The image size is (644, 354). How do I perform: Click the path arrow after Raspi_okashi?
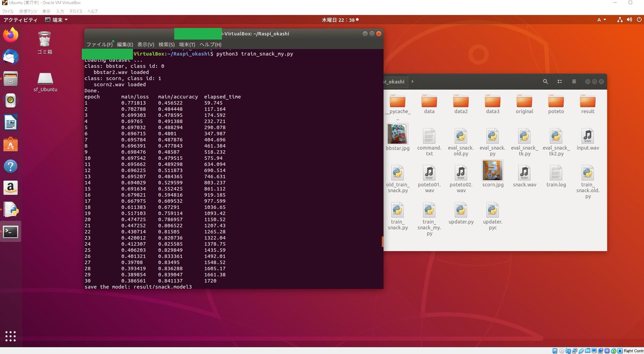point(412,82)
